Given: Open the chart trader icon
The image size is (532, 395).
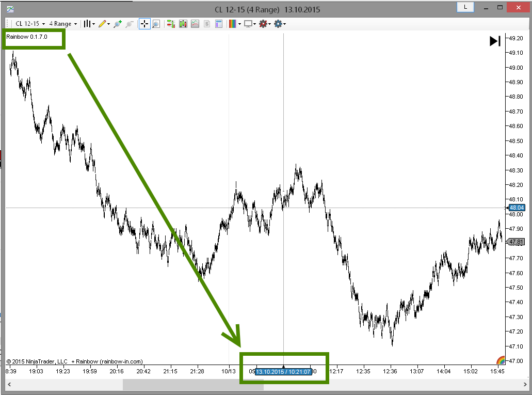Looking at the screenshot, I should click(171, 24).
